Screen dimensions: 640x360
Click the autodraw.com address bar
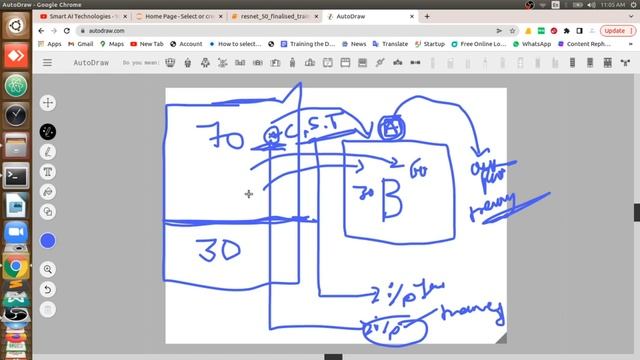coord(286,31)
